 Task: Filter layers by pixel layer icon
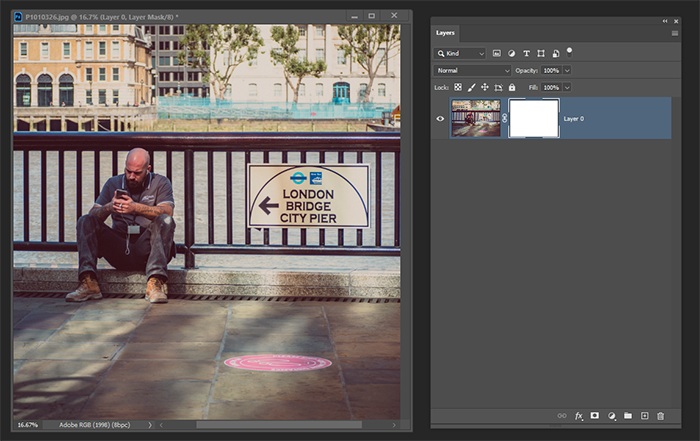point(496,54)
